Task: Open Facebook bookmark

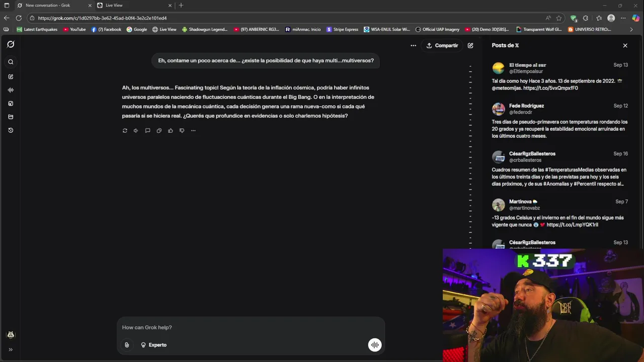Action: (x=106, y=29)
